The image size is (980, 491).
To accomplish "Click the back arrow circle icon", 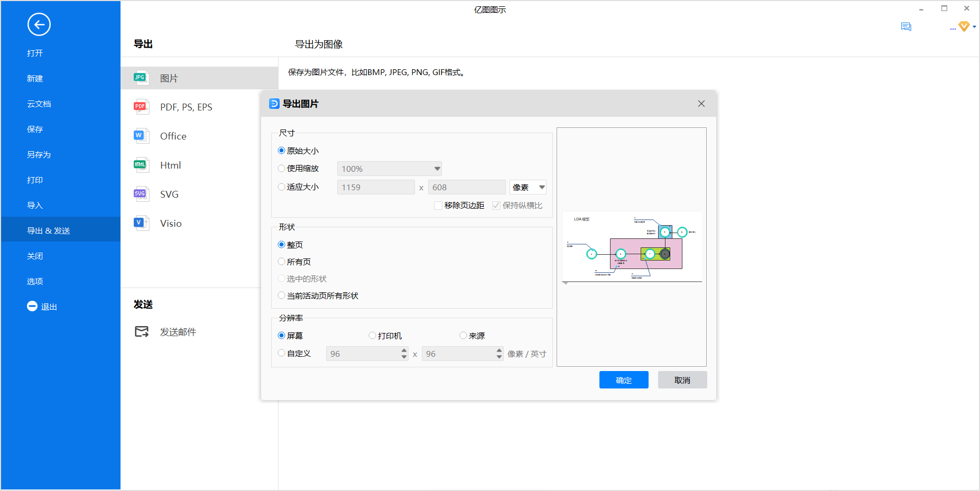I will (39, 24).
